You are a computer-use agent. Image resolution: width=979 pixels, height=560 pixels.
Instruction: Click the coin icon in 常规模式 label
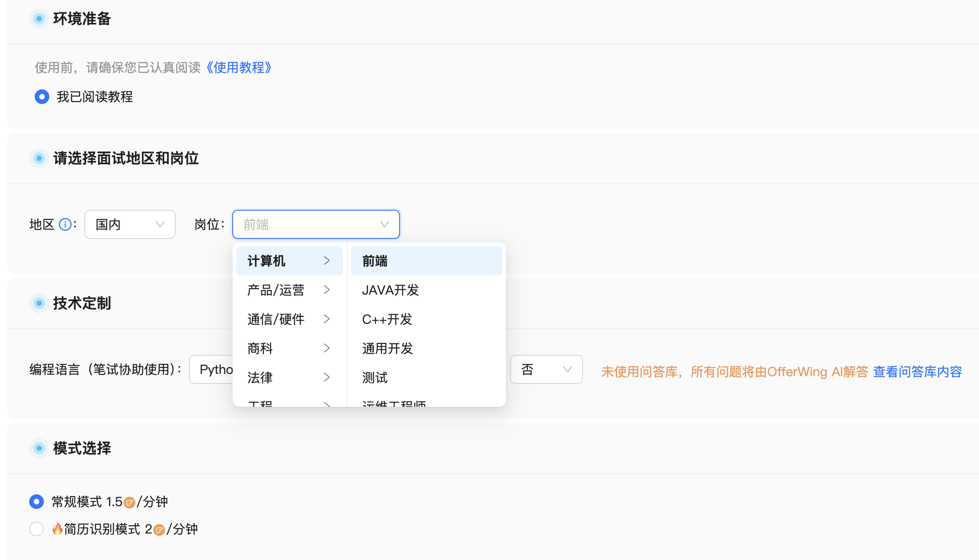pyautogui.click(x=130, y=503)
